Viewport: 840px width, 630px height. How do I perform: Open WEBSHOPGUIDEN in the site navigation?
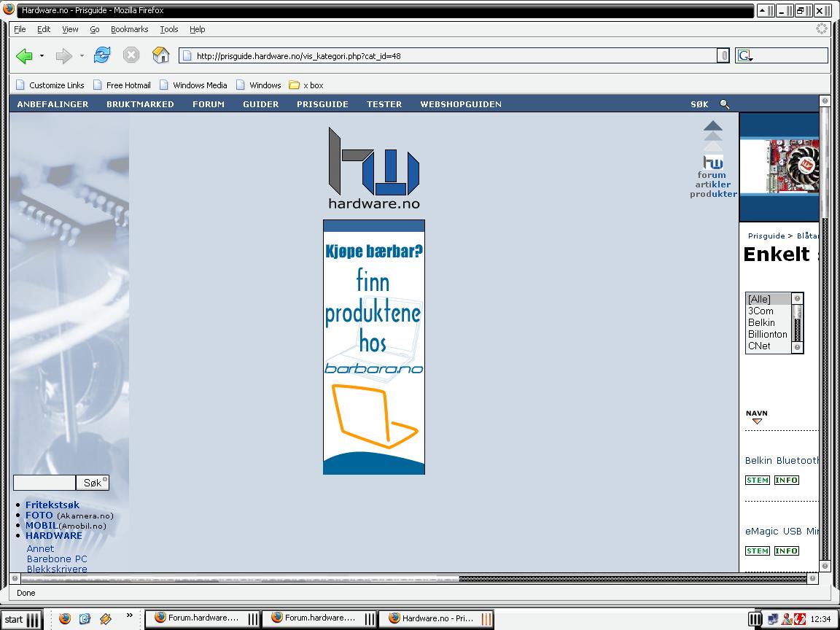tap(461, 104)
